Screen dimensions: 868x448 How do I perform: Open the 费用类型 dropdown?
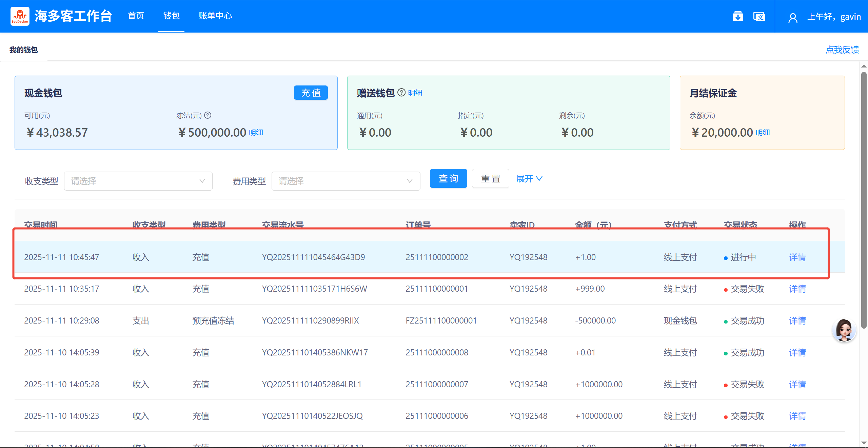tap(346, 181)
